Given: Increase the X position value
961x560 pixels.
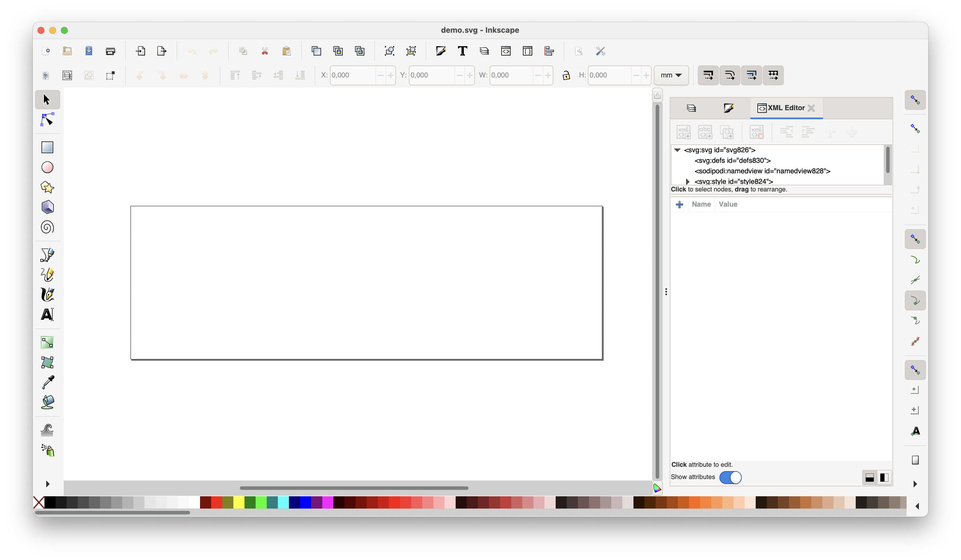Looking at the screenshot, I should tap(390, 75).
